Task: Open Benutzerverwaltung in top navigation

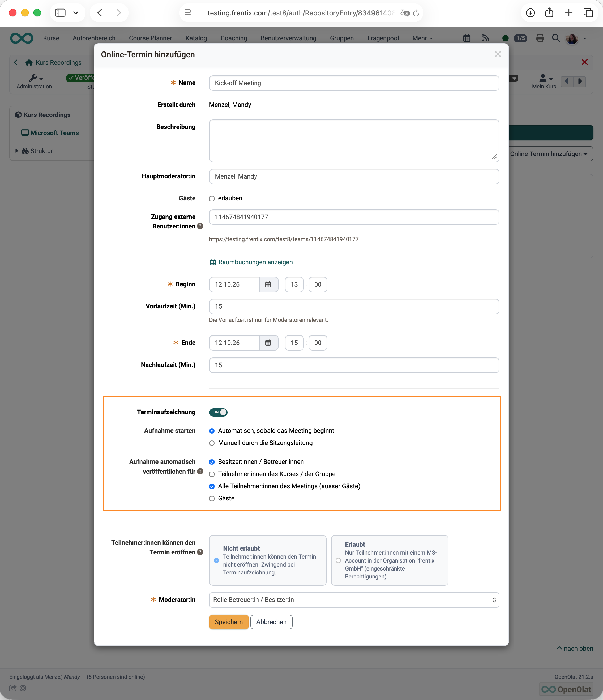Action: coord(289,38)
